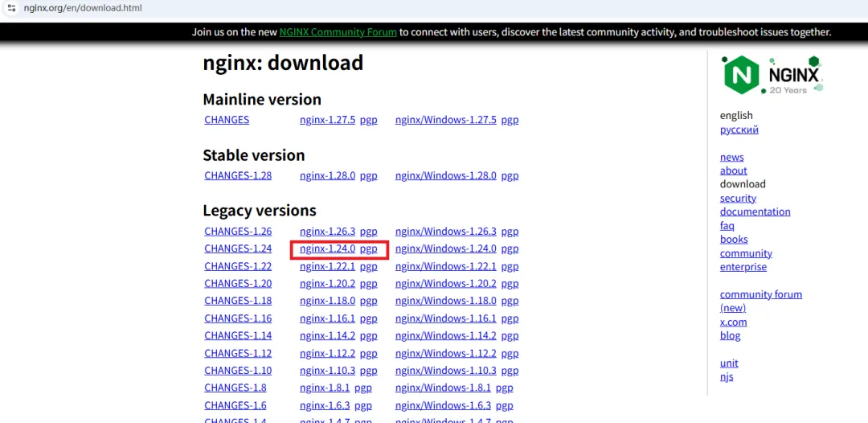Download nginx/Windows-1.24.0 build
The height and width of the screenshot is (423, 868).
pyautogui.click(x=445, y=248)
